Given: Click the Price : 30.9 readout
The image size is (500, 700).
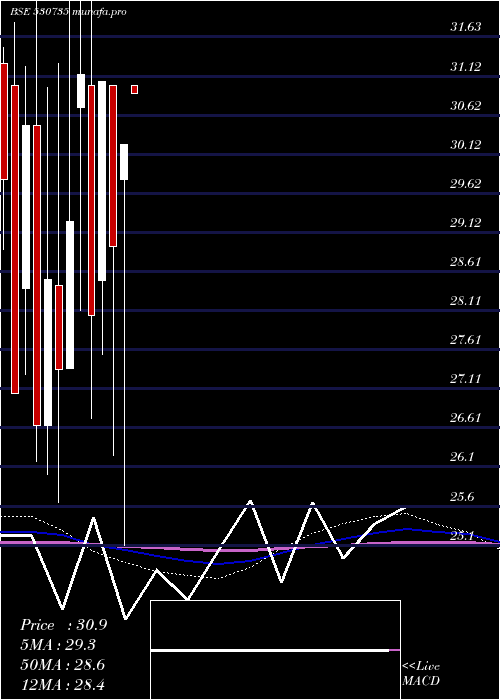Looking at the screenshot, I should click(x=63, y=625).
